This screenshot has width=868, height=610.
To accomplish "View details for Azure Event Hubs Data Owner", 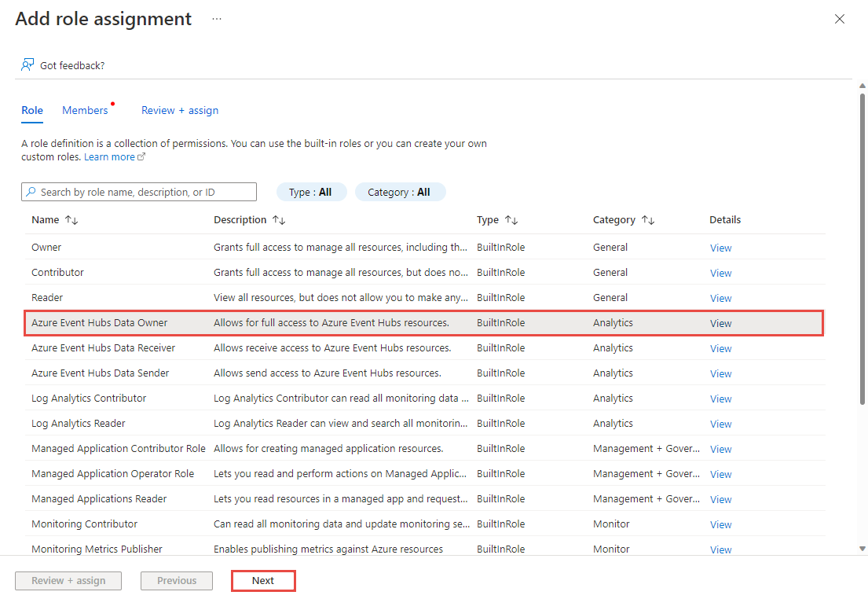I will click(x=720, y=323).
